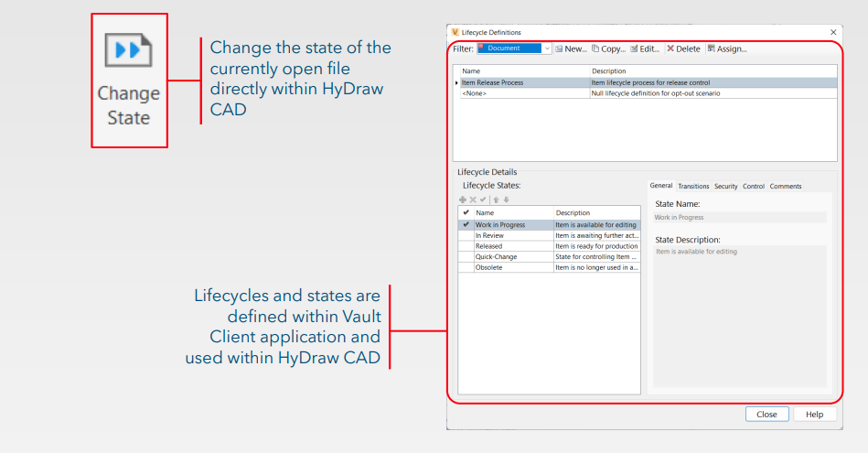Screen dimensions: 868x453
Task: Select the Work in Progress state name
Action: pos(514,225)
